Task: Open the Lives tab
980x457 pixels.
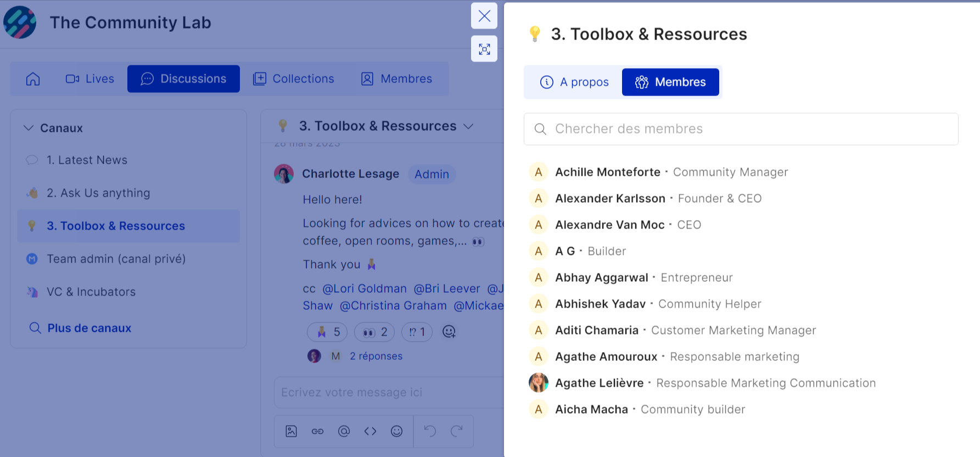Action: pyautogui.click(x=90, y=79)
